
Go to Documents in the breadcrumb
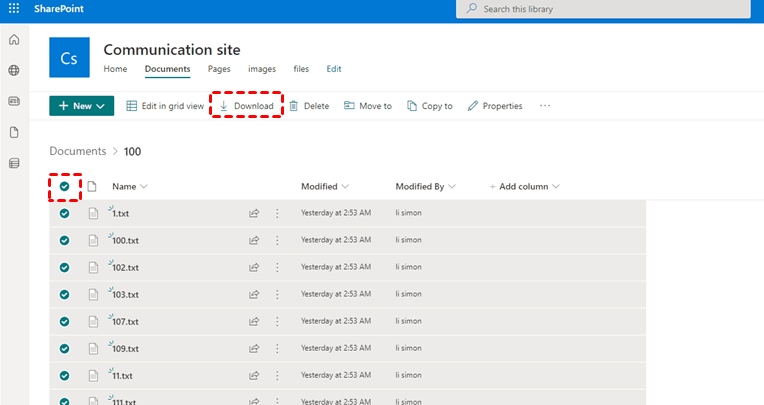77,151
